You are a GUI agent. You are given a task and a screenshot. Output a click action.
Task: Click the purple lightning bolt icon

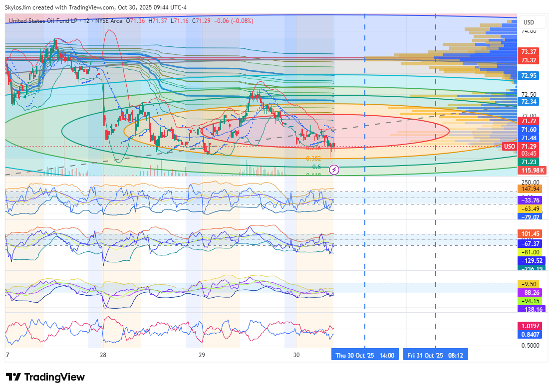[x=334, y=170]
